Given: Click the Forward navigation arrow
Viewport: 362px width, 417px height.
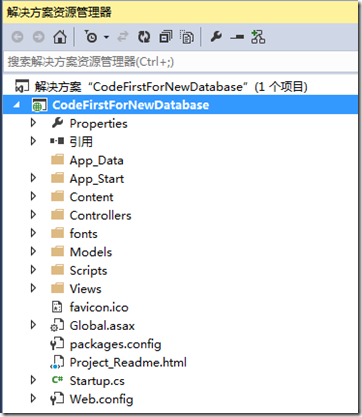Looking at the screenshot, I should tap(39, 37).
